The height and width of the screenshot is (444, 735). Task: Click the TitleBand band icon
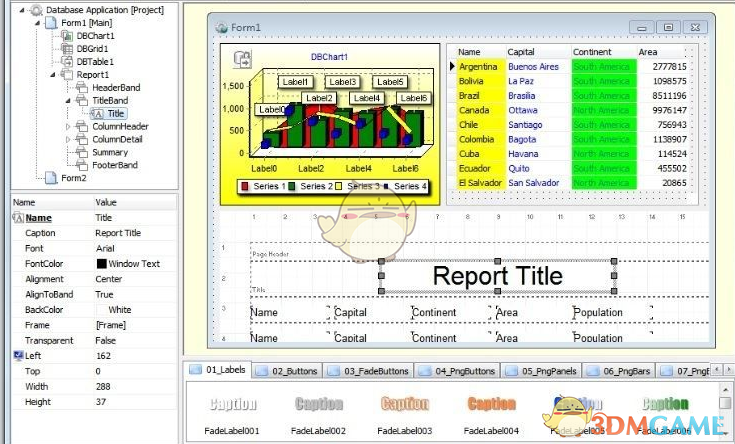tap(82, 100)
